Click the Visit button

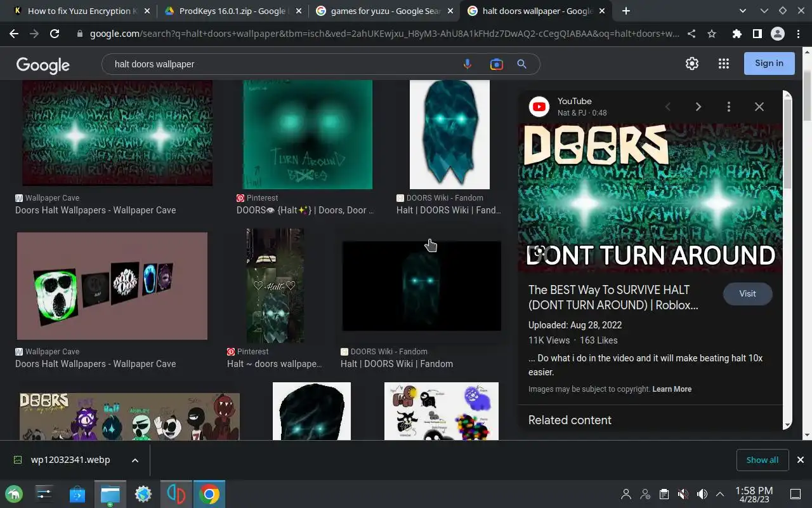click(747, 294)
